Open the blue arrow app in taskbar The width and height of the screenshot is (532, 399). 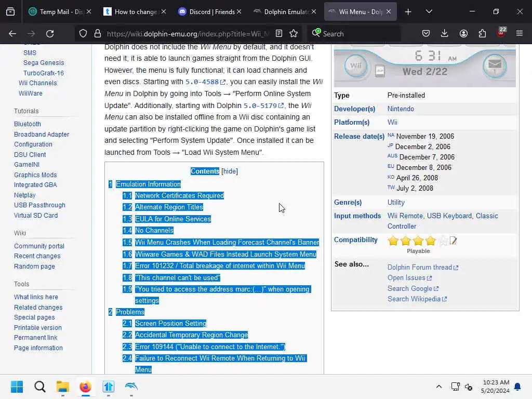109,387
